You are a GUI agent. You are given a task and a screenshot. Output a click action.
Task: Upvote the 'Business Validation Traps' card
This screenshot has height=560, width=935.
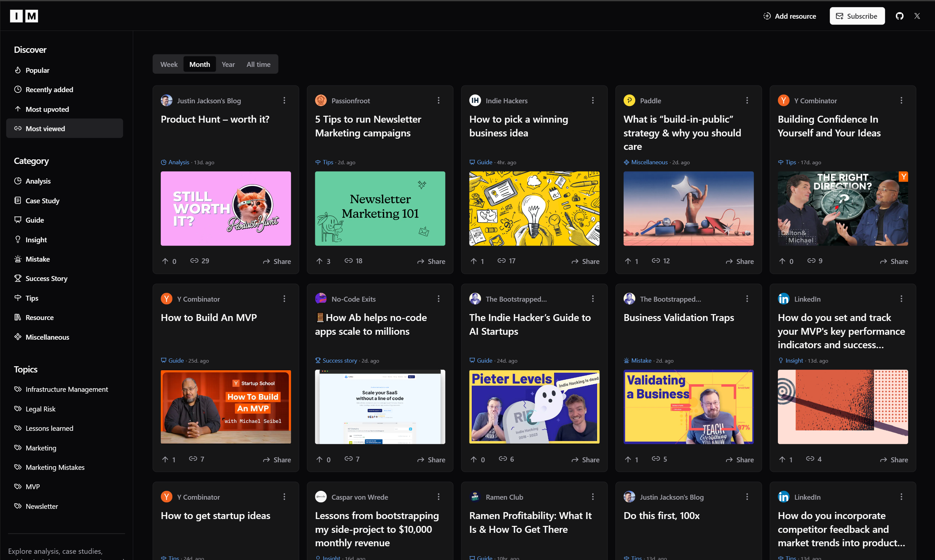tap(632, 459)
